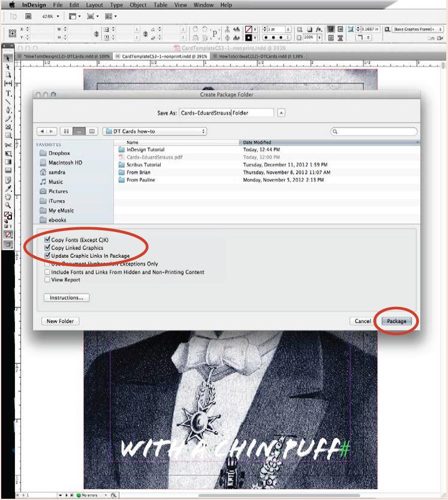Open the Layout menu
This screenshot has height=500, width=448.
94,5
